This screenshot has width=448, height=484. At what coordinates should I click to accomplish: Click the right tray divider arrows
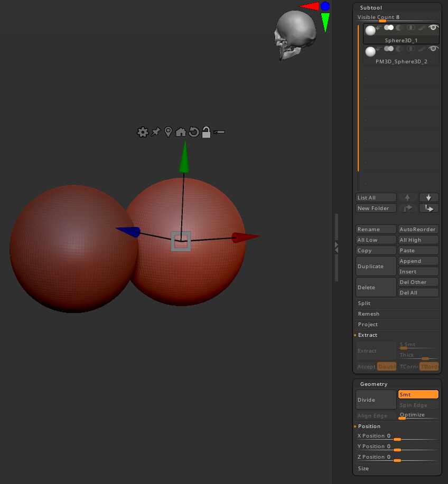[337, 247]
